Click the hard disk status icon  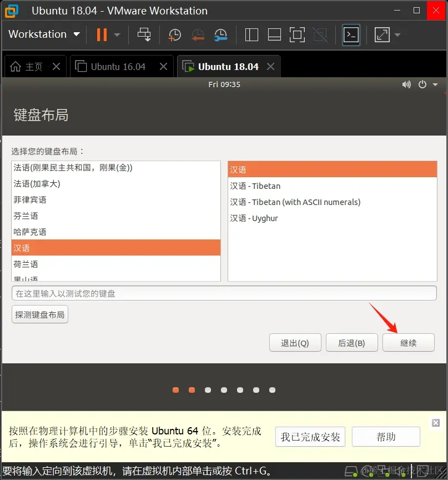(x=351, y=471)
